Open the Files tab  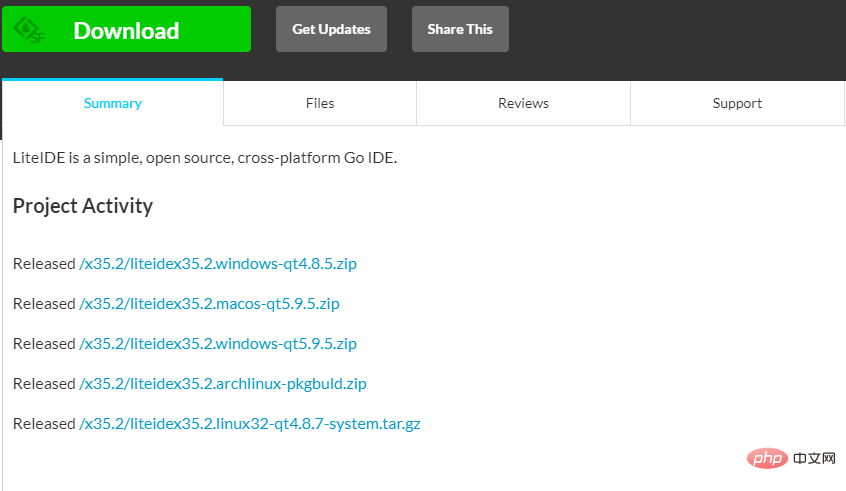coord(320,103)
